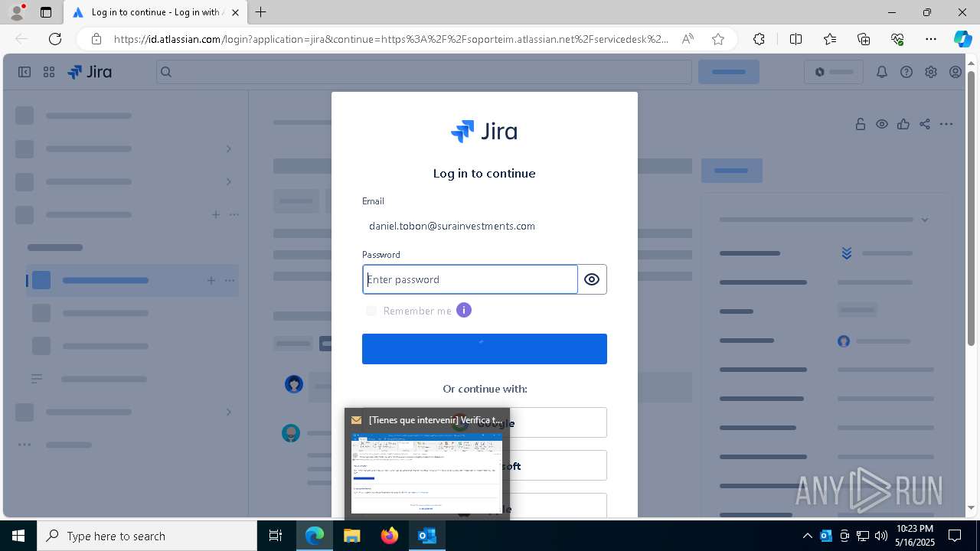The height and width of the screenshot is (551, 980).
Task: Click the address bar URL
Action: [x=390, y=39]
